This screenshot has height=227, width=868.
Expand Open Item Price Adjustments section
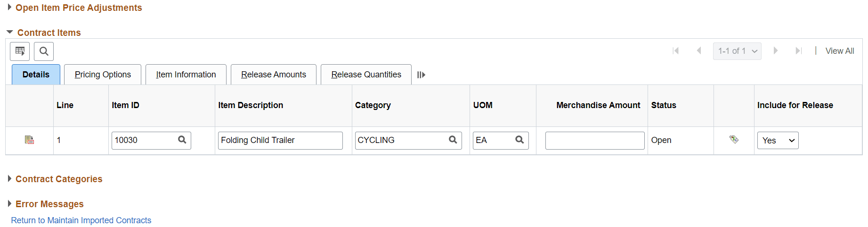[x=9, y=8]
